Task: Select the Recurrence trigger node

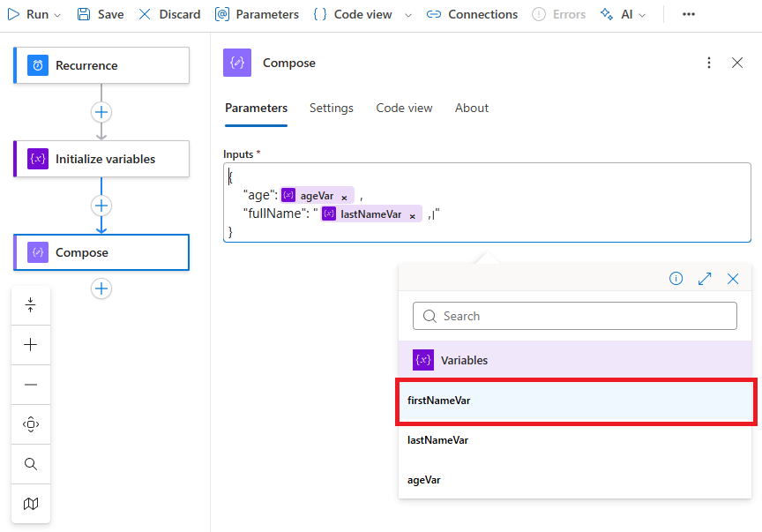Action: click(x=101, y=65)
